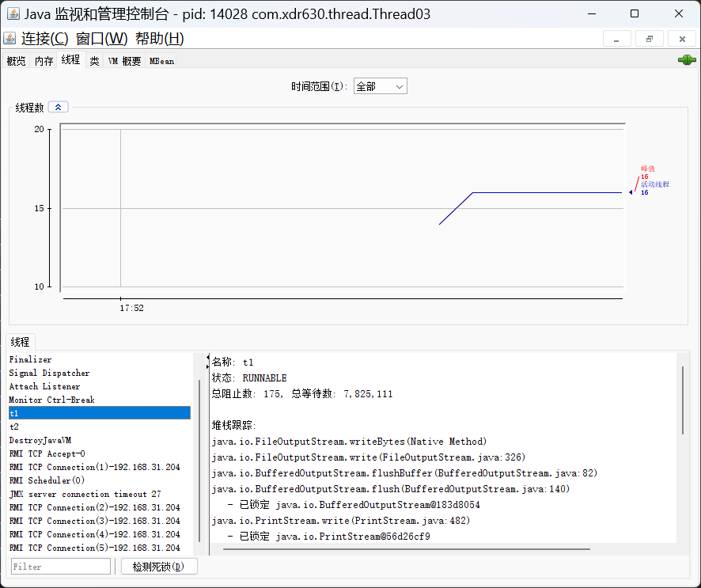Select RMI TCP Connection(4)-192.168.31.204 thread

(100, 534)
